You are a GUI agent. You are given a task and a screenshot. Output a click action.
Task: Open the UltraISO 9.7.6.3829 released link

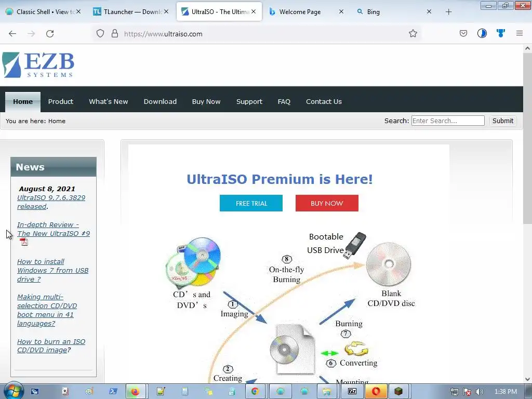coord(51,202)
